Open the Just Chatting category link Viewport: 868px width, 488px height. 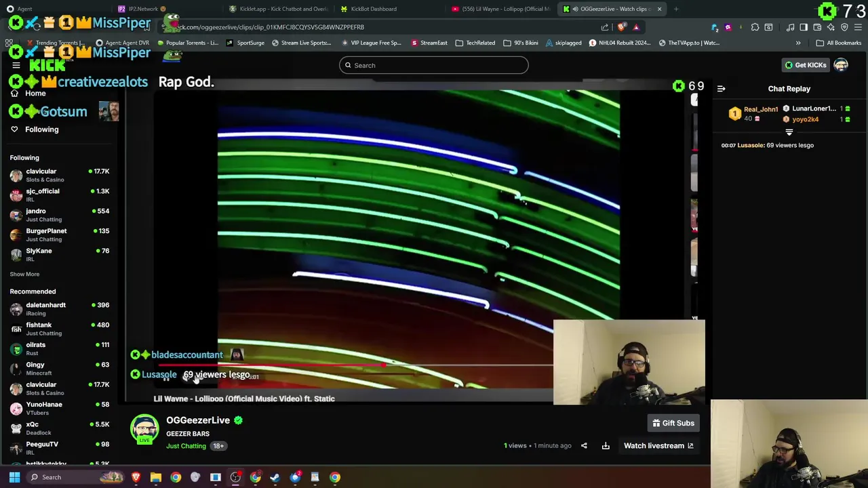click(186, 446)
